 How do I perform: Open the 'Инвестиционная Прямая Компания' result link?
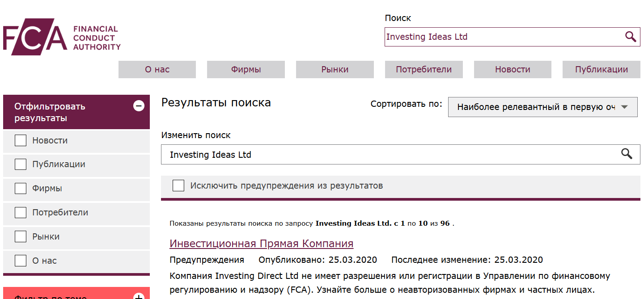click(x=261, y=244)
